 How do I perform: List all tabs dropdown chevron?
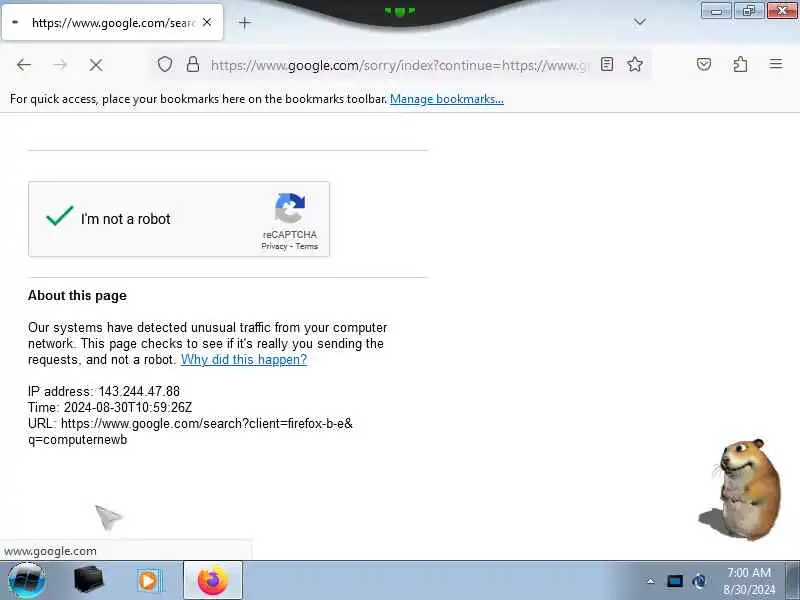pos(639,22)
